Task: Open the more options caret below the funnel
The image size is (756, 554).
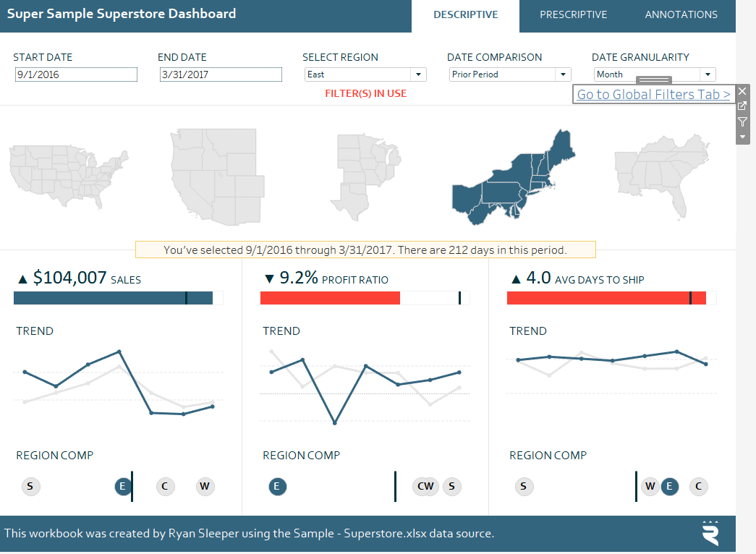Action: (742, 137)
